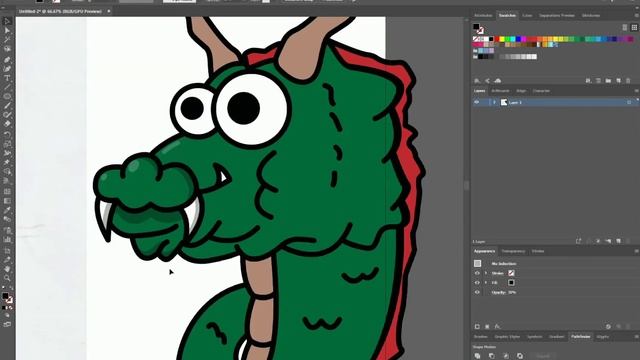This screenshot has height=360, width=640.
Task: Switch to the Links tab
Action: point(527,16)
